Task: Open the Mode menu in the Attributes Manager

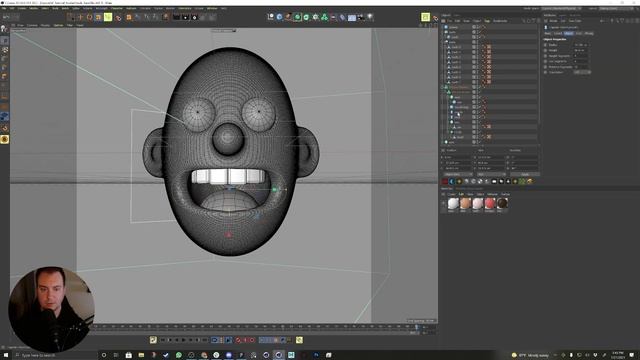Action: coord(553,21)
